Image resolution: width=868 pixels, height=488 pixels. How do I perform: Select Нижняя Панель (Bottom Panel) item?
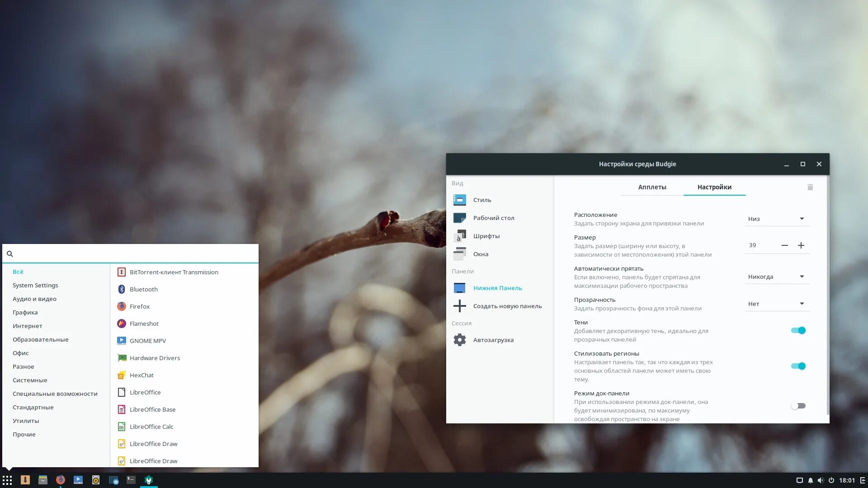click(497, 288)
